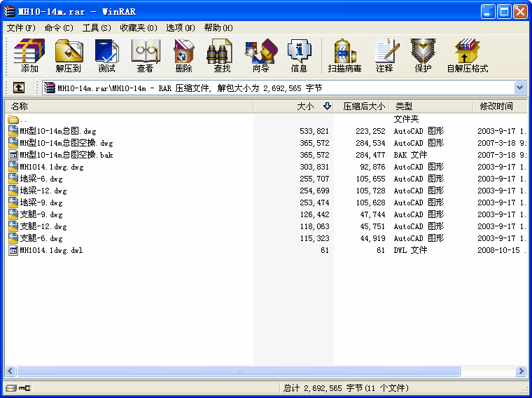Screen dimensions: 532x398
Task: Open the 向导 (Wizard) toolbar icon
Action: (260, 55)
